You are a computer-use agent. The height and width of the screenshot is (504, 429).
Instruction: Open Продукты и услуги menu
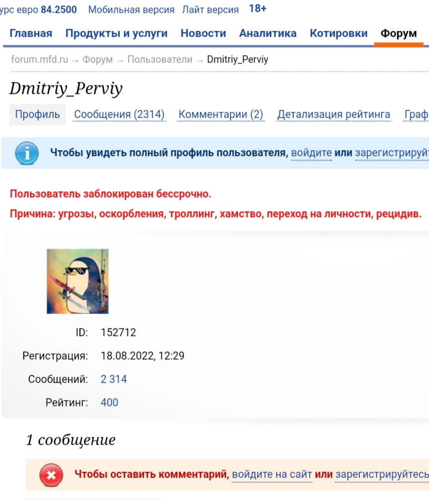[116, 33]
